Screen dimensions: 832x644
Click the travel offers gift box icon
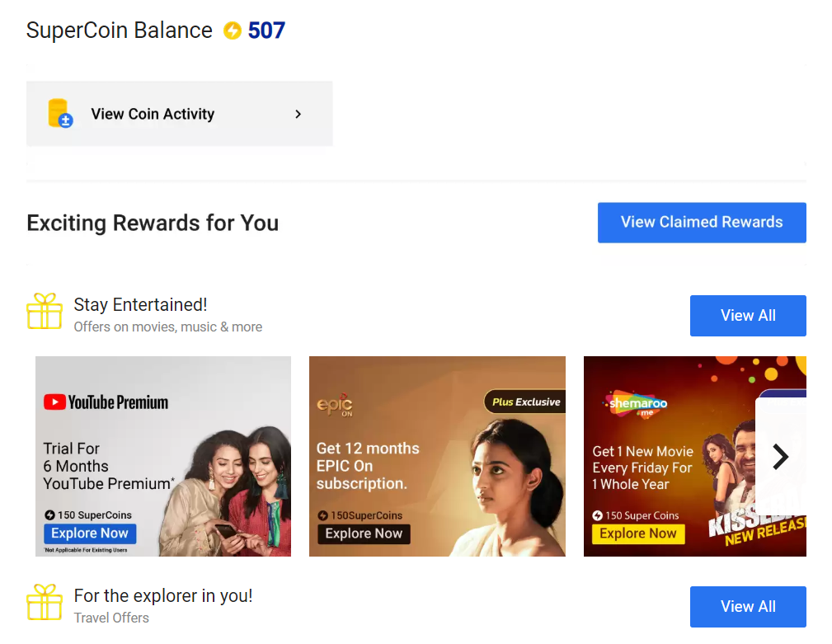45,602
